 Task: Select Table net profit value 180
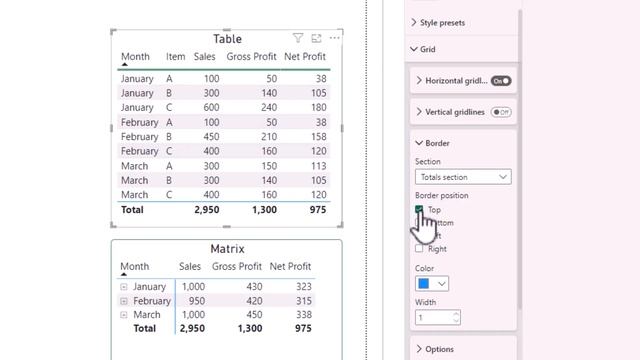318,107
